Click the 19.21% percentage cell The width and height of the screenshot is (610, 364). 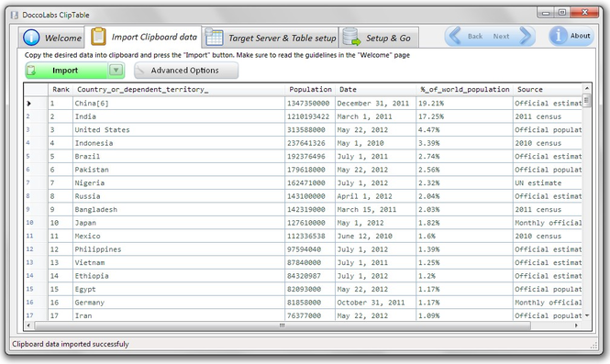pos(464,104)
